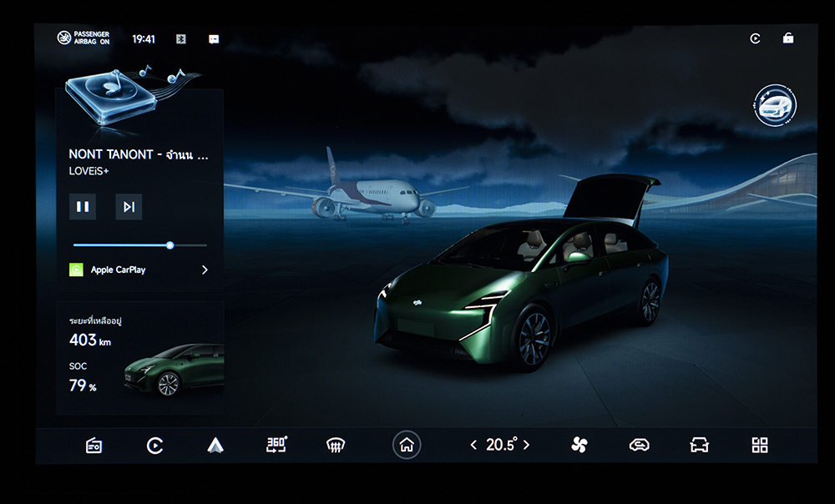Tap the CarPlay icon in bottom bar
Screen dimensions: 835x504
154,446
